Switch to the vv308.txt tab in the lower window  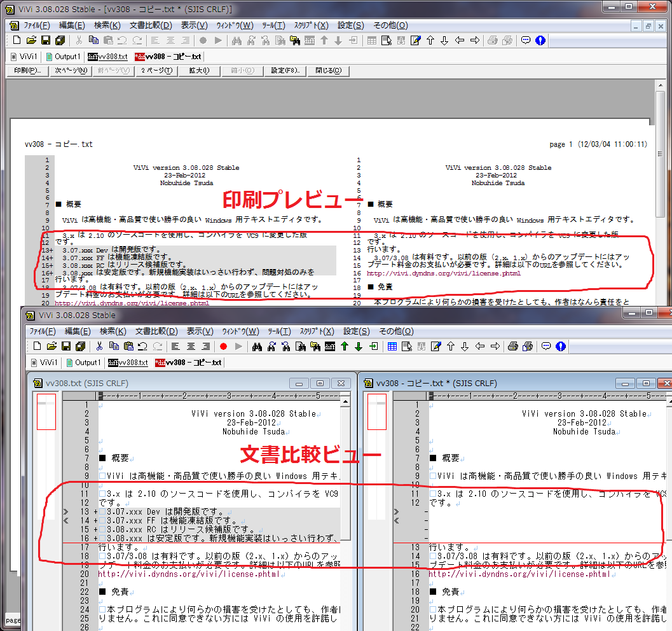coord(128,363)
